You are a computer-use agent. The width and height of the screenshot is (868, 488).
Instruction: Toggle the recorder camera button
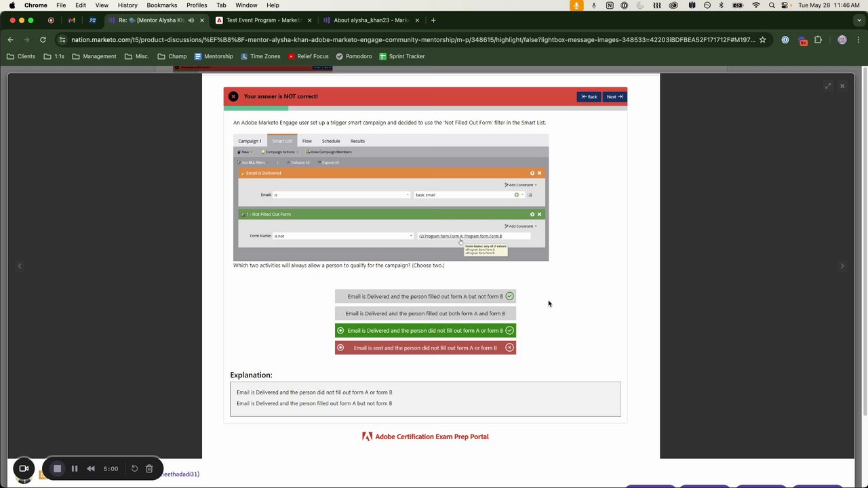(24, 468)
